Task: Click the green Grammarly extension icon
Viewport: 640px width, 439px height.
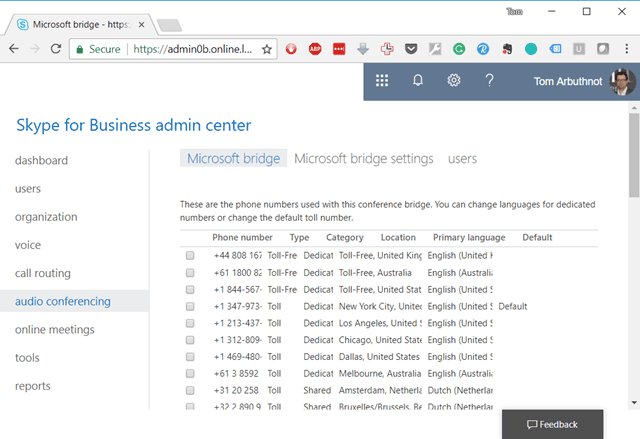Action: tap(459, 49)
